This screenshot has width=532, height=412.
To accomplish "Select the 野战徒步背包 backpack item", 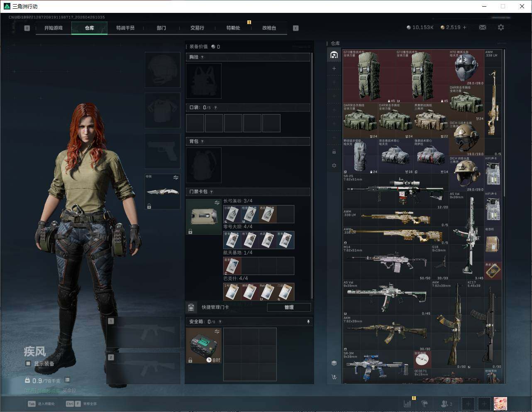I will 361,157.
